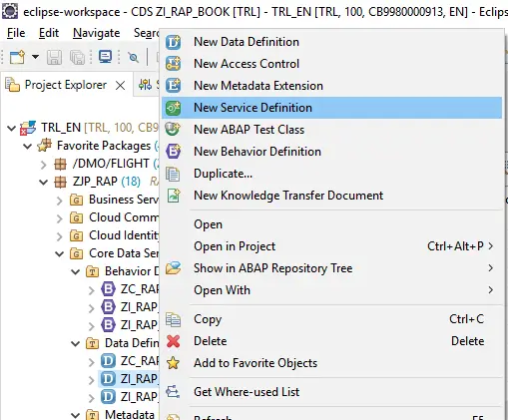Open the Navigate menu
508x420 pixels.
(97, 33)
